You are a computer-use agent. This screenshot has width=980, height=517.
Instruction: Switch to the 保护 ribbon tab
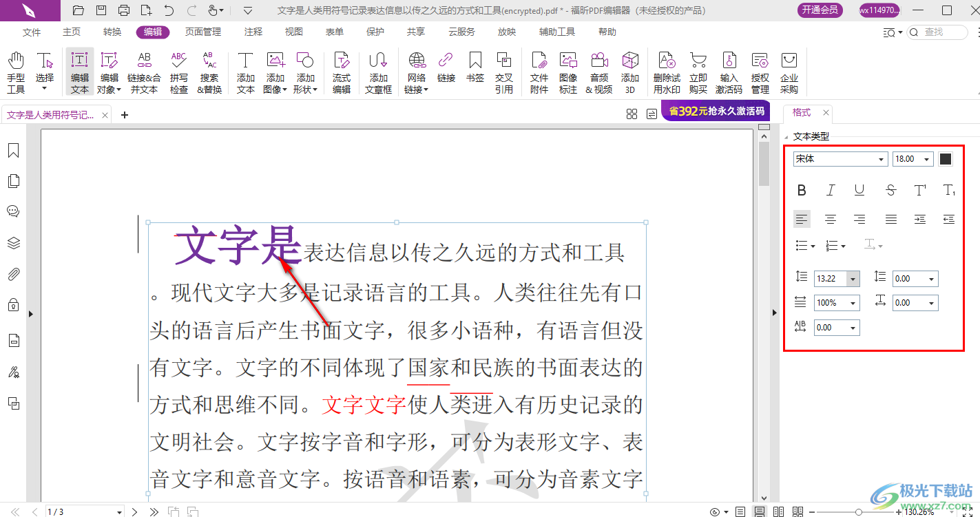(x=375, y=32)
